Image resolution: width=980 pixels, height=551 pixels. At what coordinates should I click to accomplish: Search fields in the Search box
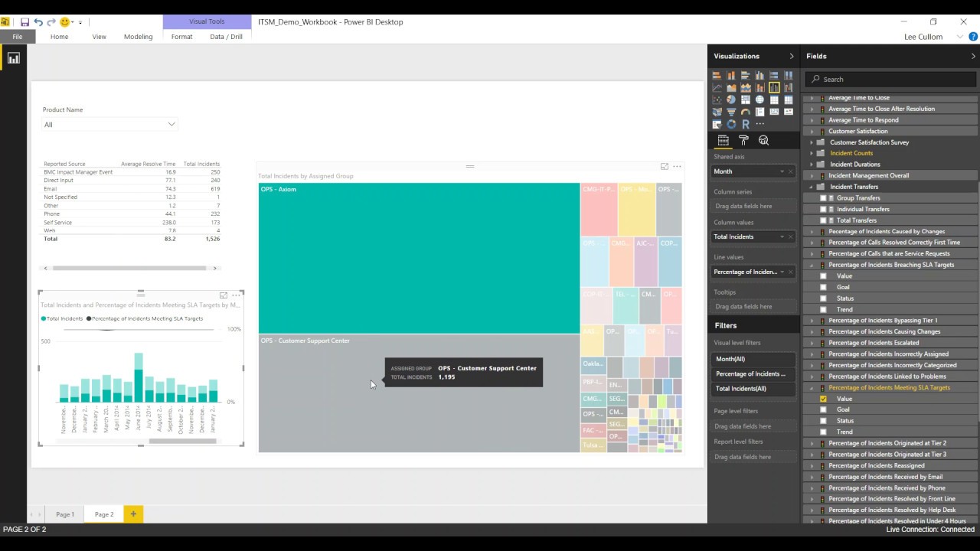click(891, 79)
